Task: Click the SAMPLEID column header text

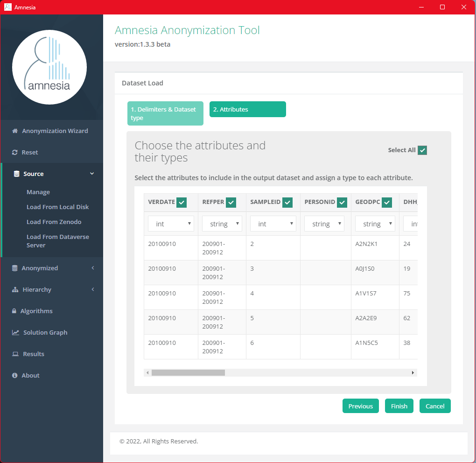Action: click(x=266, y=202)
